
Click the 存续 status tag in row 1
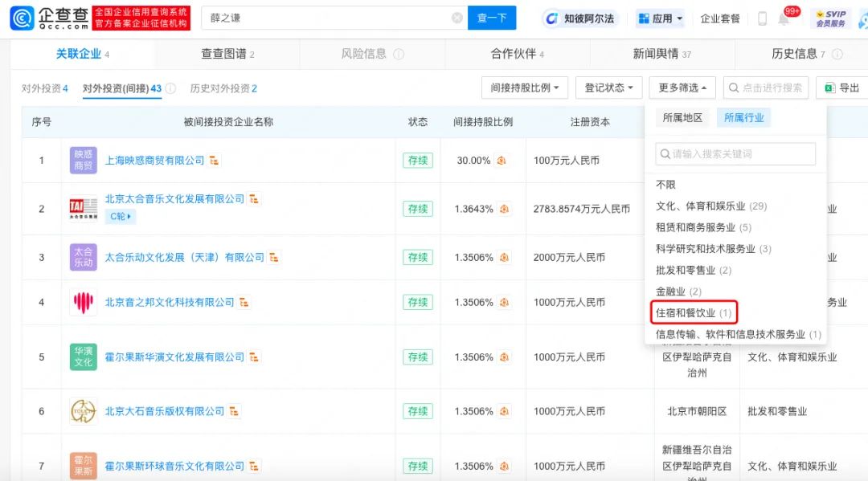click(417, 161)
